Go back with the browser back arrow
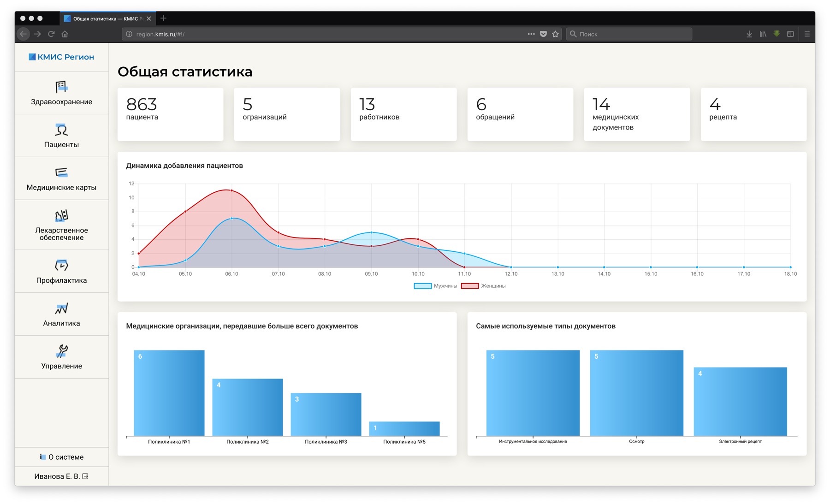The width and height of the screenshot is (830, 504). [24, 34]
